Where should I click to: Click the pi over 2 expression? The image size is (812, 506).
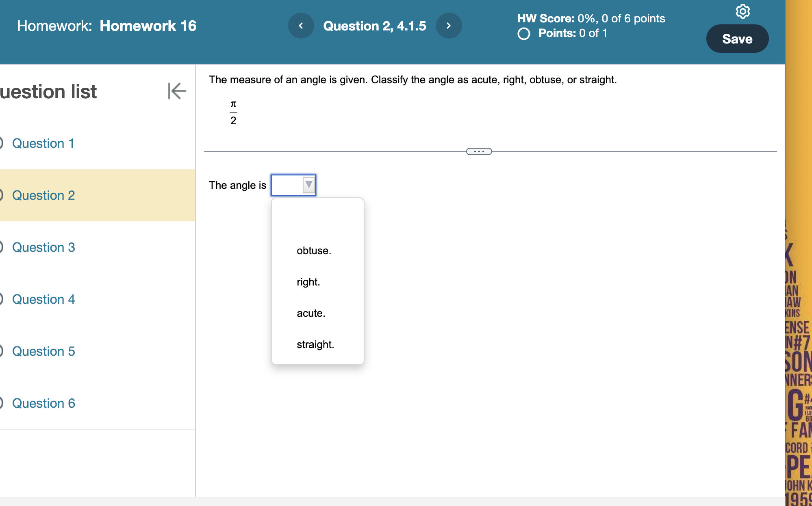(233, 112)
